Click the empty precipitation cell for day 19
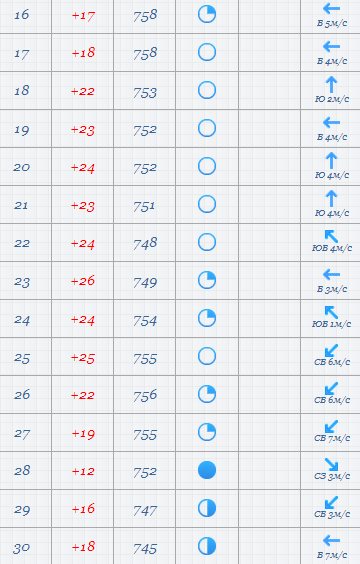The height and width of the screenshot is (564, 360). click(x=269, y=128)
